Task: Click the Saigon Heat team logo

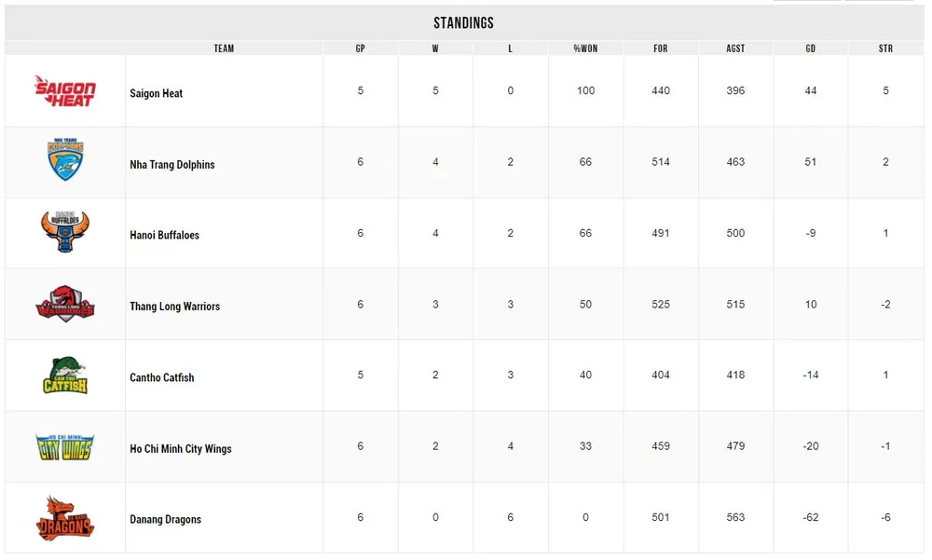Action: [65, 91]
